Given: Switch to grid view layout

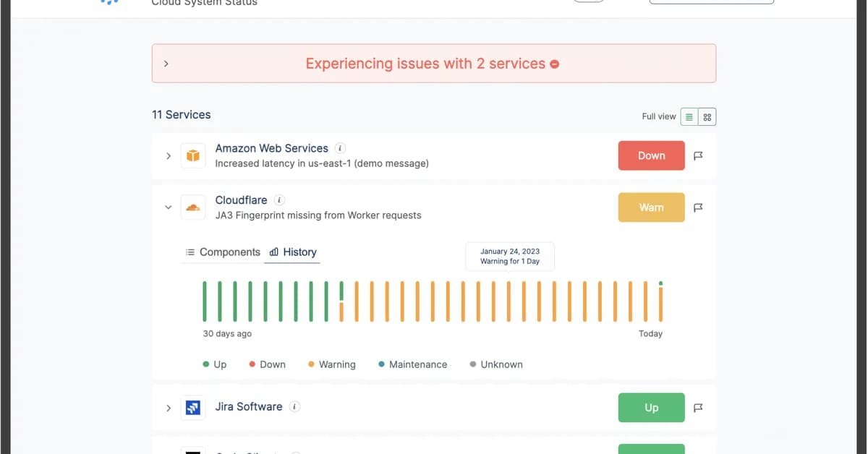Looking at the screenshot, I should (707, 116).
